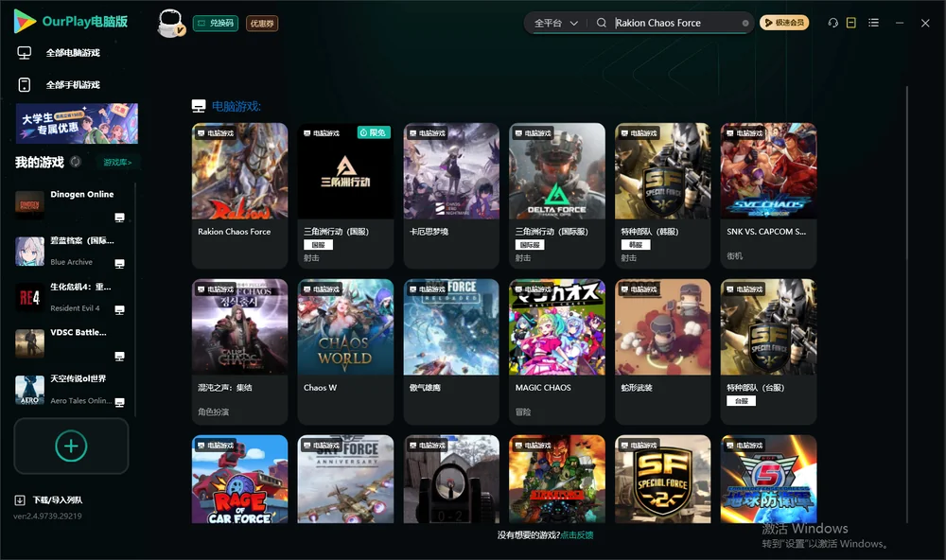Open Rage of Car Force card
Viewport: 946px width, 560px height.
point(239,480)
